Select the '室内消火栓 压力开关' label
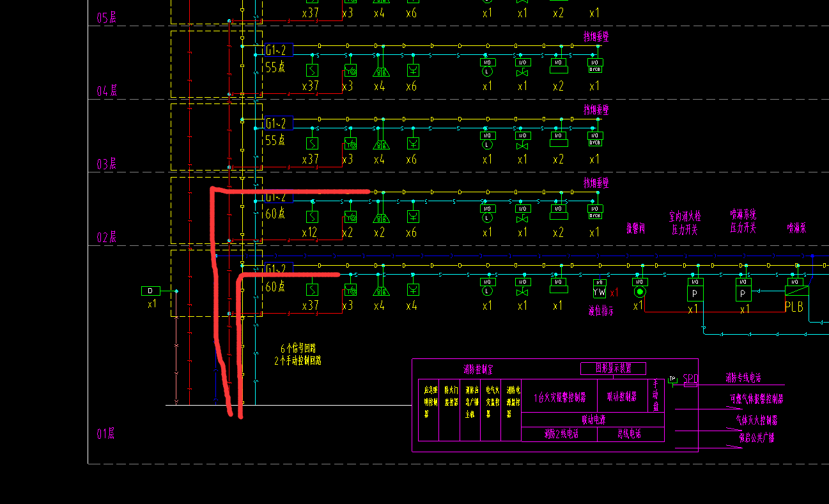This screenshot has height=504, width=829. 685,224
